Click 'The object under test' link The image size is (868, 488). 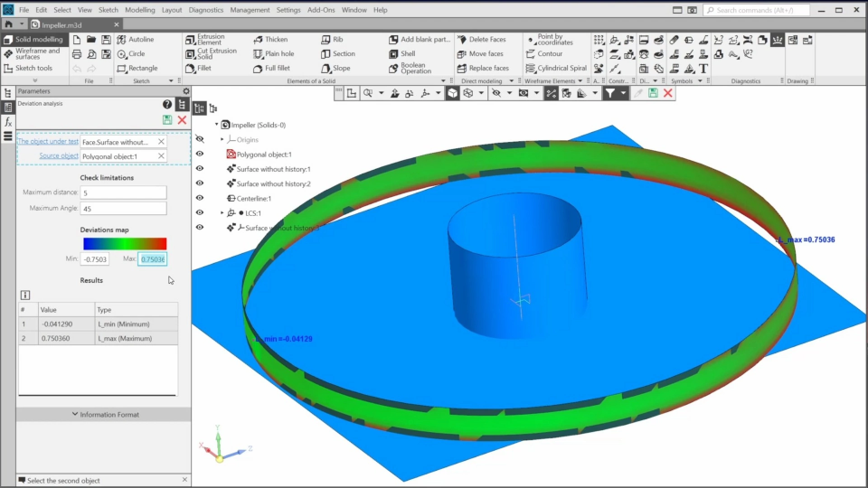pyautogui.click(x=49, y=142)
